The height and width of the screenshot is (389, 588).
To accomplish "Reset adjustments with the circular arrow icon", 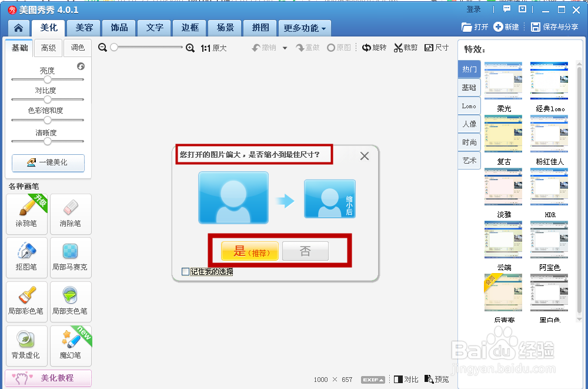I will pos(81,67).
